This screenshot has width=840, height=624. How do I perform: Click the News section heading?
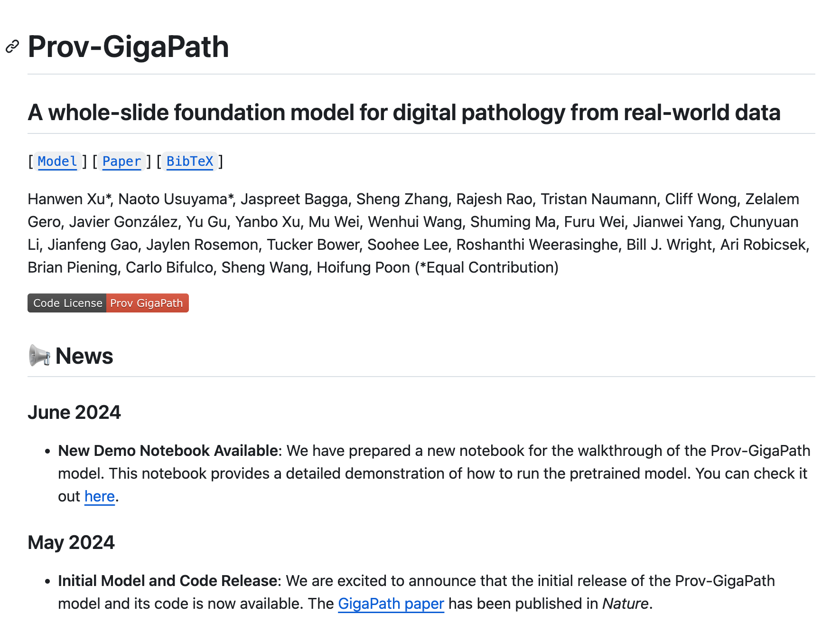[84, 356]
